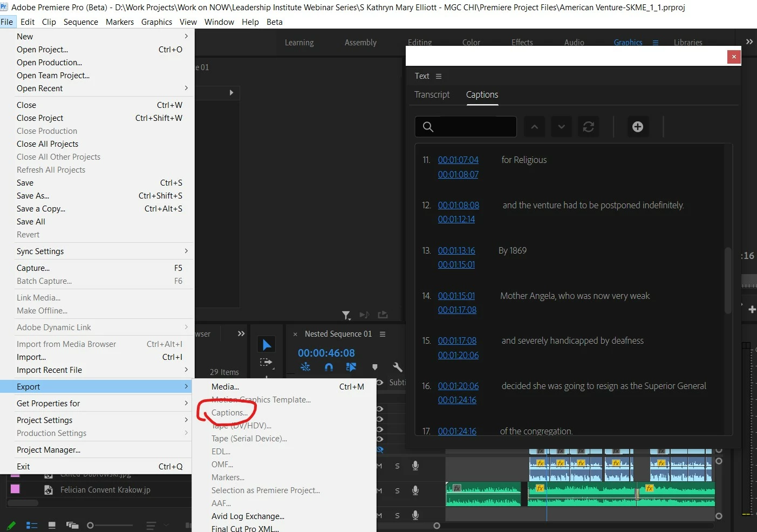The image size is (757, 532).
Task: Open Graphics workspace options menu
Action: coord(656,43)
